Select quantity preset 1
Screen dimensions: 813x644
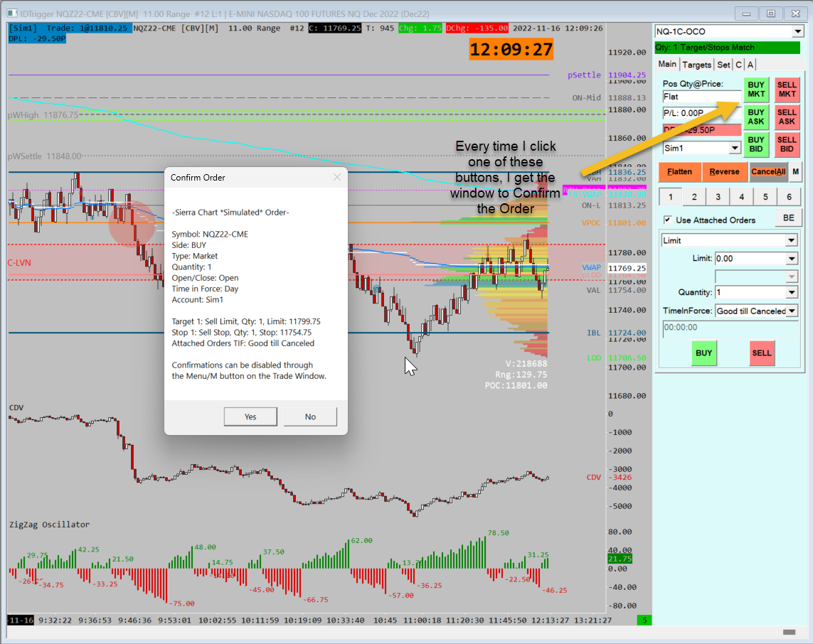coord(671,197)
